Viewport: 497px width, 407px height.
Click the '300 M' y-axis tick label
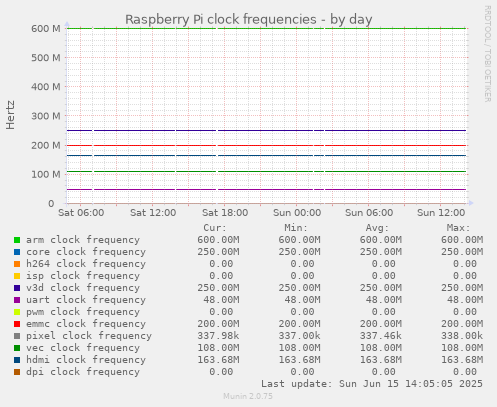[46, 116]
